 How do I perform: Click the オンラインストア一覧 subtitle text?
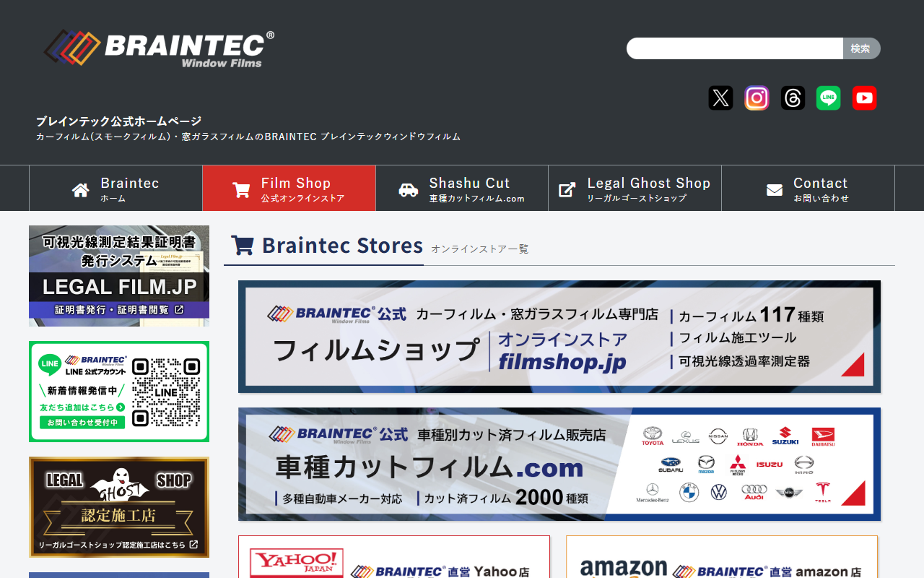480,249
